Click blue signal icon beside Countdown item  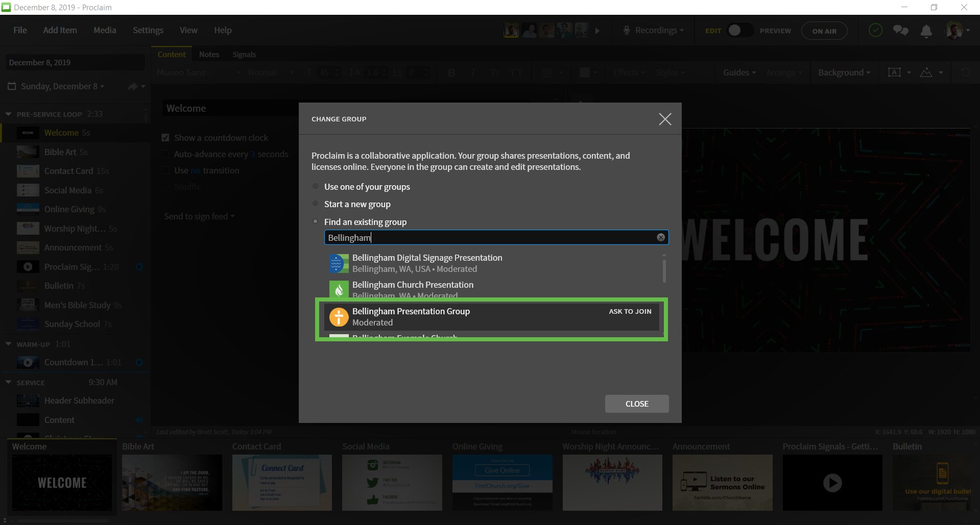click(139, 362)
